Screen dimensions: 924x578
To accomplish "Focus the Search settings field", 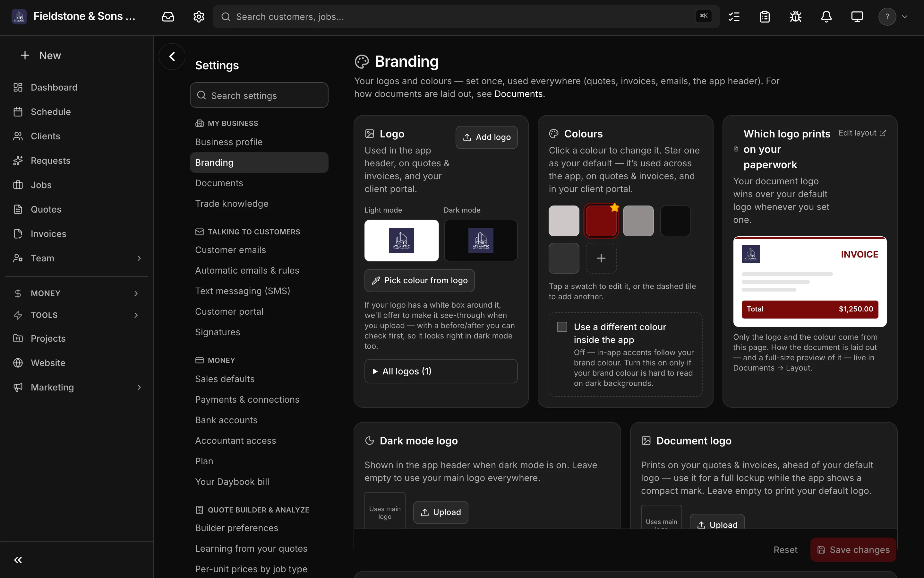I will point(259,95).
